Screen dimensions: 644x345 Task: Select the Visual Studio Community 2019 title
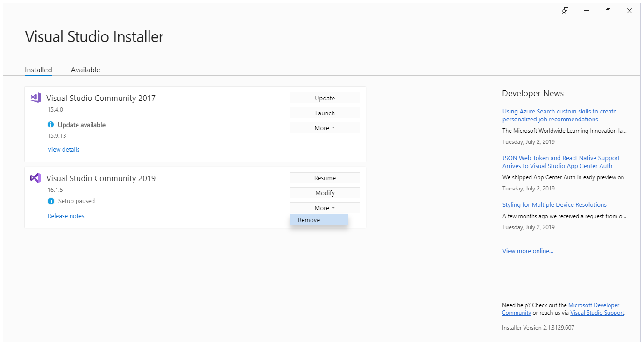[x=101, y=178]
